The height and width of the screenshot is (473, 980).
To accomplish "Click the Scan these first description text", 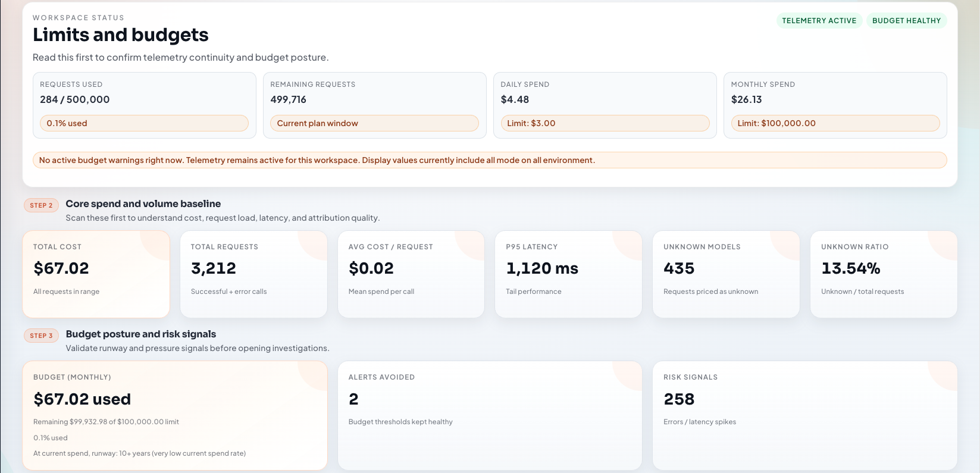I will click(223, 218).
